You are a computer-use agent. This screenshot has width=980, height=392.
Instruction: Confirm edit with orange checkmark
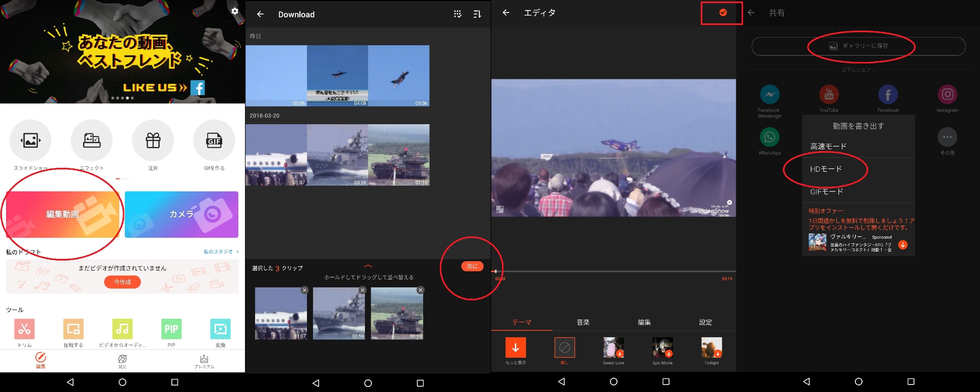click(723, 13)
